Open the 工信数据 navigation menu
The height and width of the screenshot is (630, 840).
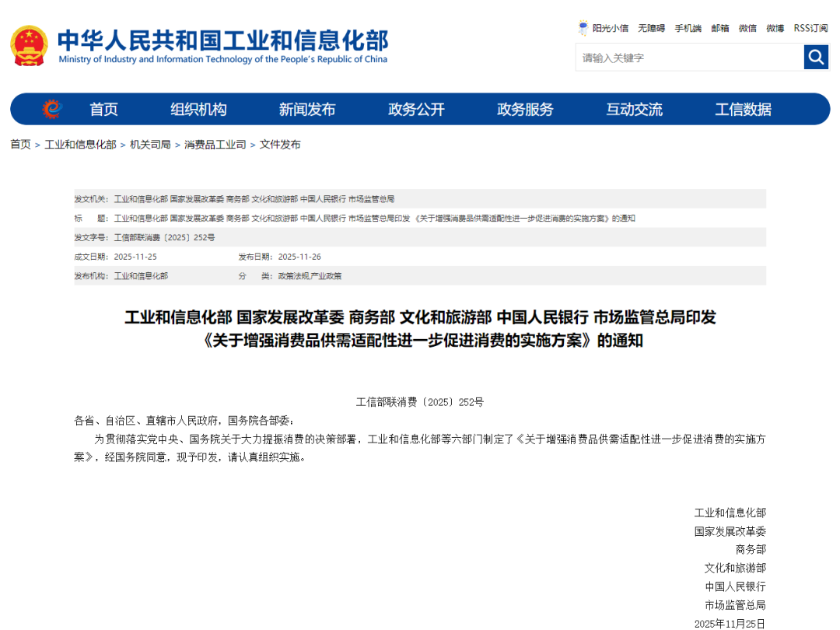pyautogui.click(x=743, y=110)
